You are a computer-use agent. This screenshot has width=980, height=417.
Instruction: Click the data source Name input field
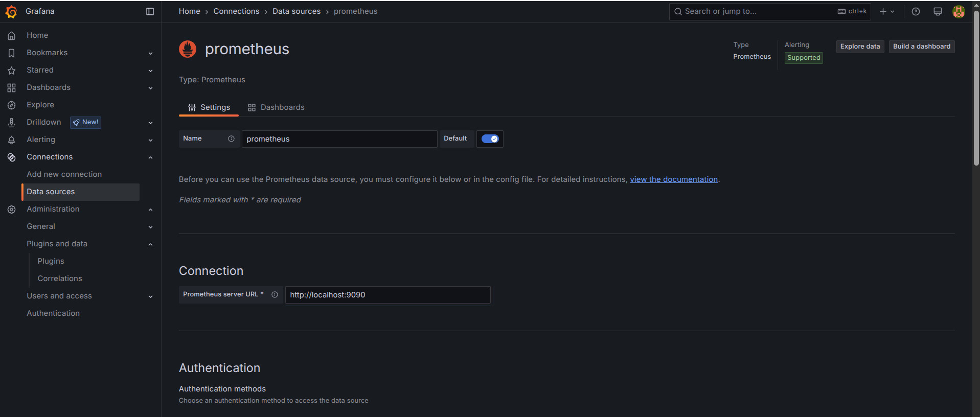(x=339, y=139)
